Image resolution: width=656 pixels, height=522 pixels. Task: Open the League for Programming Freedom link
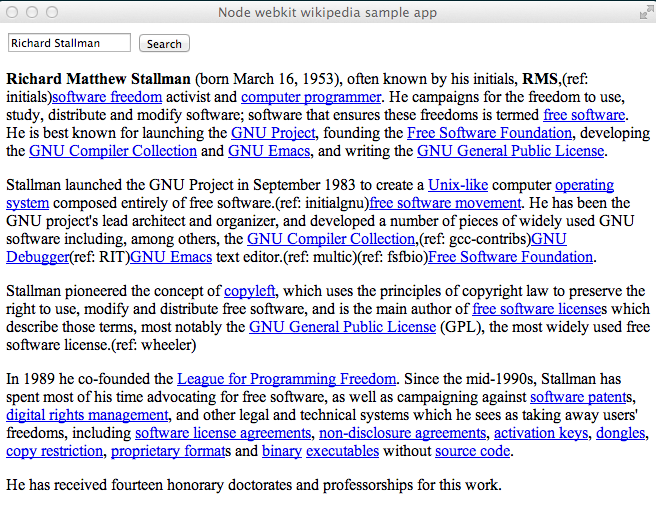286,379
